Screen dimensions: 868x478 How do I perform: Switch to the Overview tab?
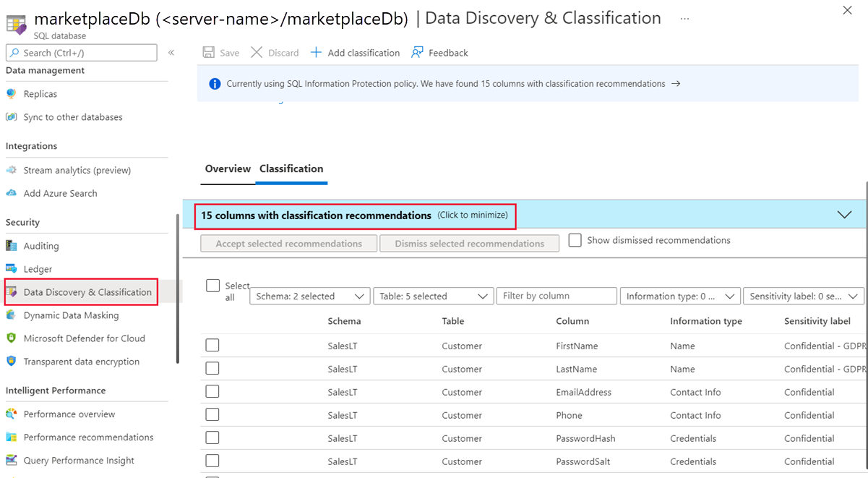point(228,168)
